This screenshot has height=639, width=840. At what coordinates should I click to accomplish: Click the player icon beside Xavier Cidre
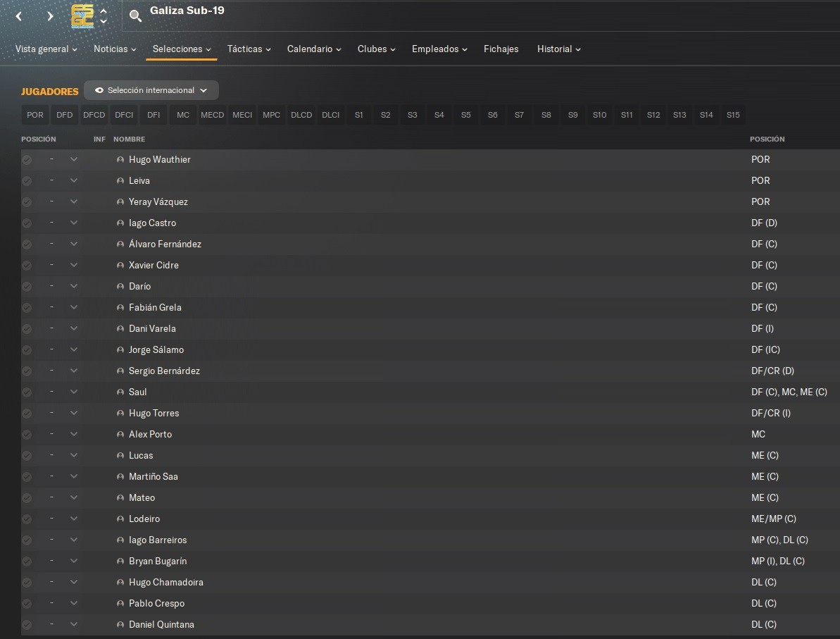[x=120, y=266]
